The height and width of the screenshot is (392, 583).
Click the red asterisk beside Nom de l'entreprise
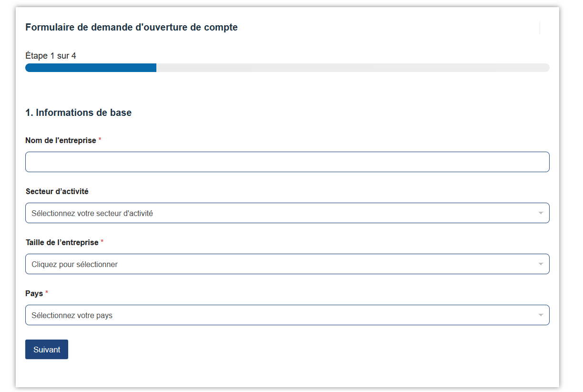point(100,140)
